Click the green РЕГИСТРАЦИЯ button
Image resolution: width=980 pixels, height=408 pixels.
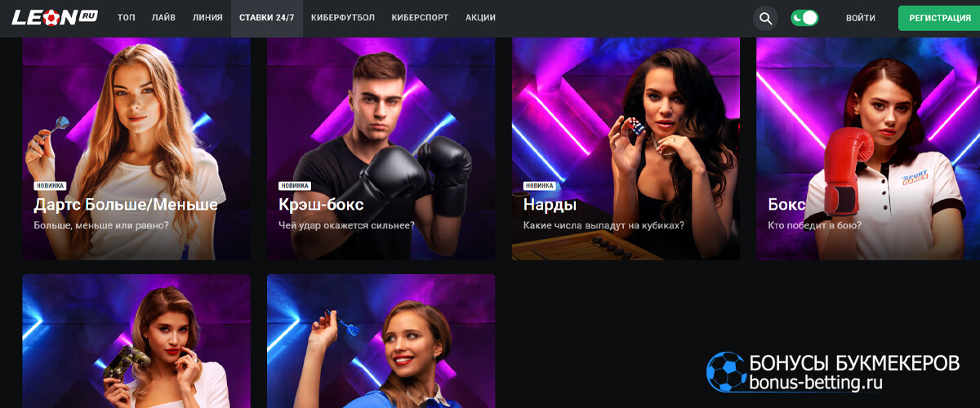[x=939, y=18]
